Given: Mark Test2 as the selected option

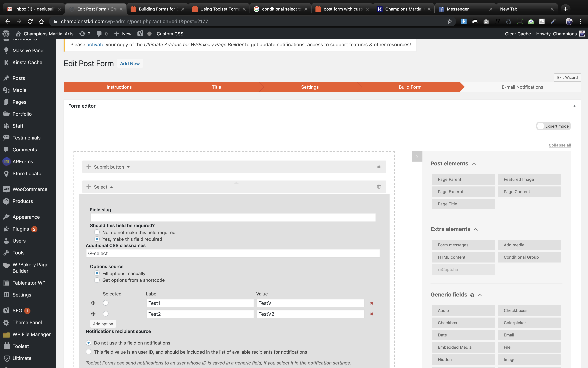Looking at the screenshot, I should click(106, 314).
